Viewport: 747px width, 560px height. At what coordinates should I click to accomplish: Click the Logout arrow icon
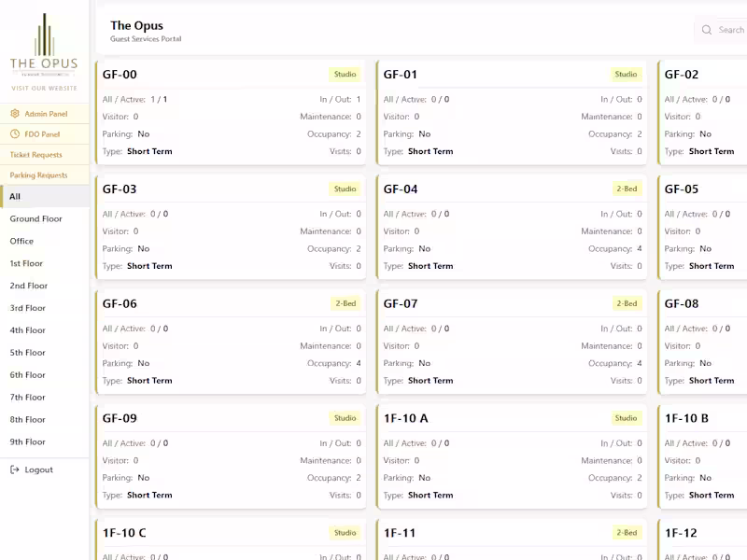[x=15, y=469]
